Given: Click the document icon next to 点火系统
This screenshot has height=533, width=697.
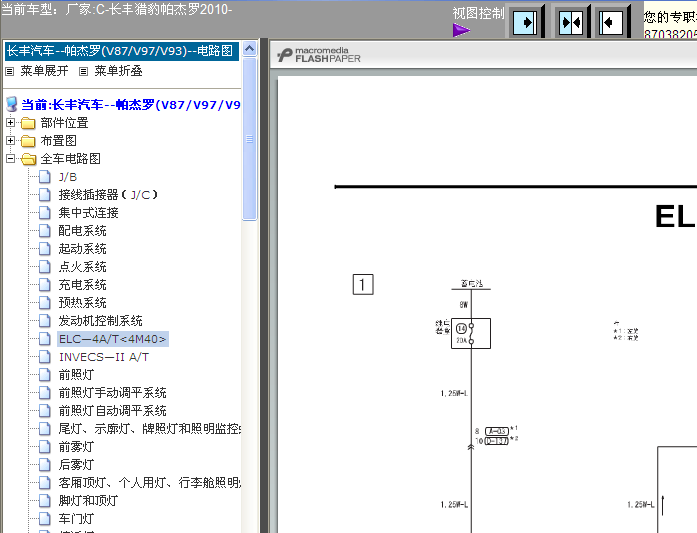Looking at the screenshot, I should 44,267.
